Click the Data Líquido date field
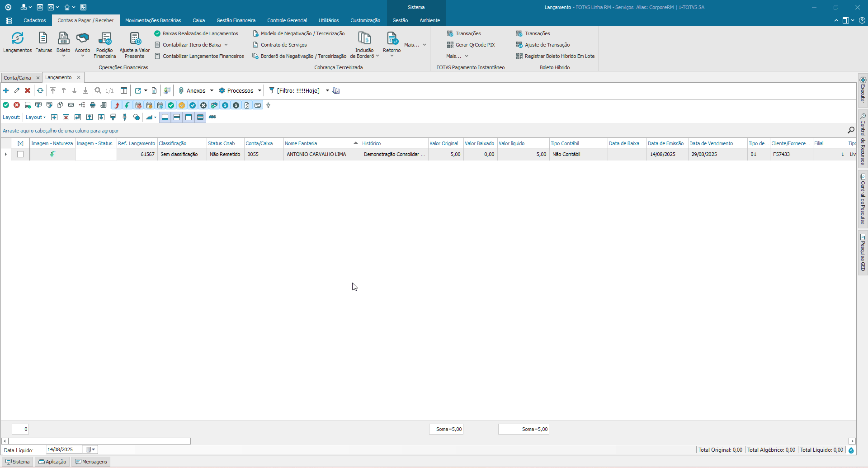 point(64,449)
